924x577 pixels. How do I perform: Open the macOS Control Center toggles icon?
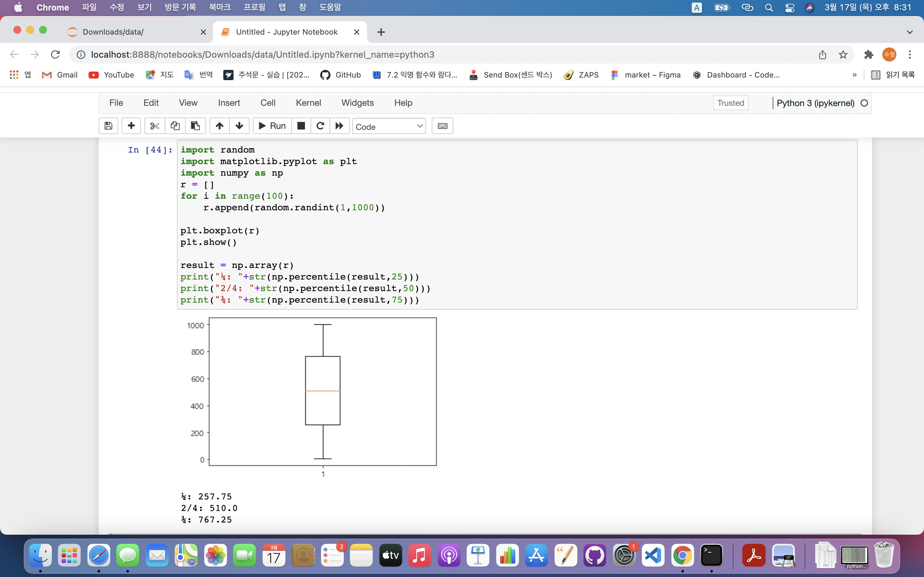(x=790, y=8)
